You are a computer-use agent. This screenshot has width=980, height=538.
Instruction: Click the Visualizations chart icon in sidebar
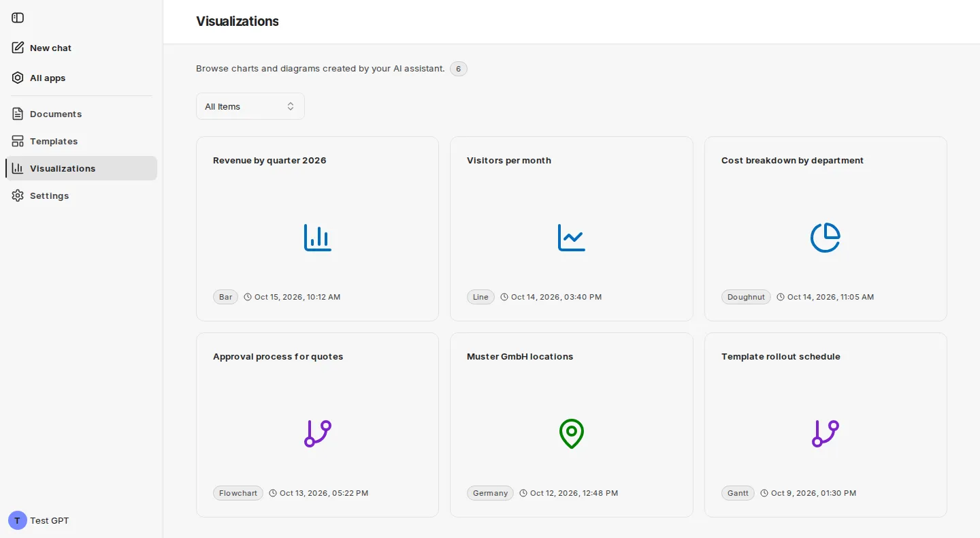pos(18,168)
